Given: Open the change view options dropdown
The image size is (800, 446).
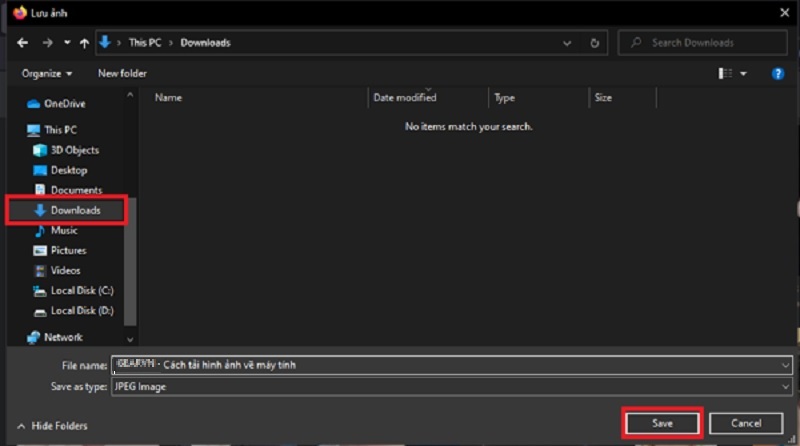Looking at the screenshot, I should pos(743,74).
